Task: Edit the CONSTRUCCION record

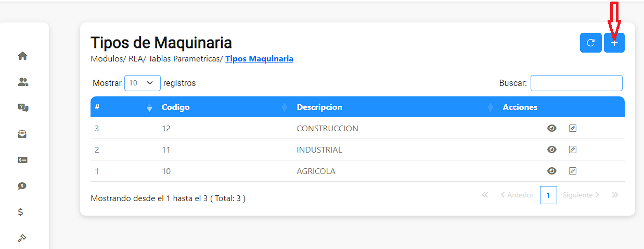Action: point(573,128)
